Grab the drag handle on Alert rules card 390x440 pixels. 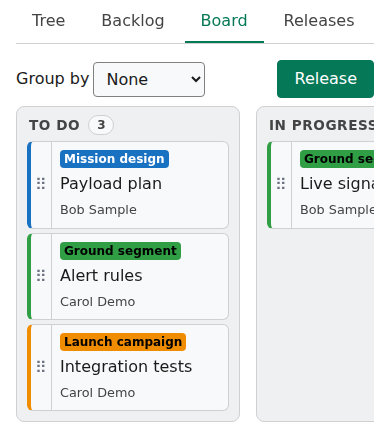coord(41,276)
